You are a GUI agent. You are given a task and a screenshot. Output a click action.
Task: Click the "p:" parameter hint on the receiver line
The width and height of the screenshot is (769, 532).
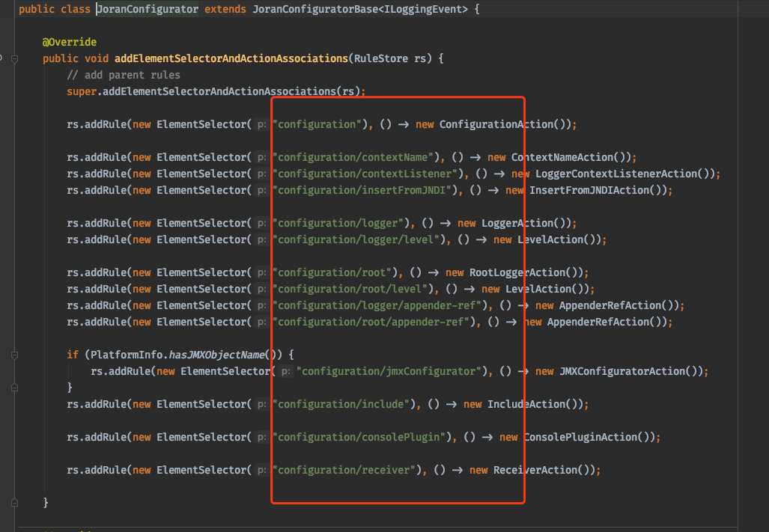coord(262,471)
